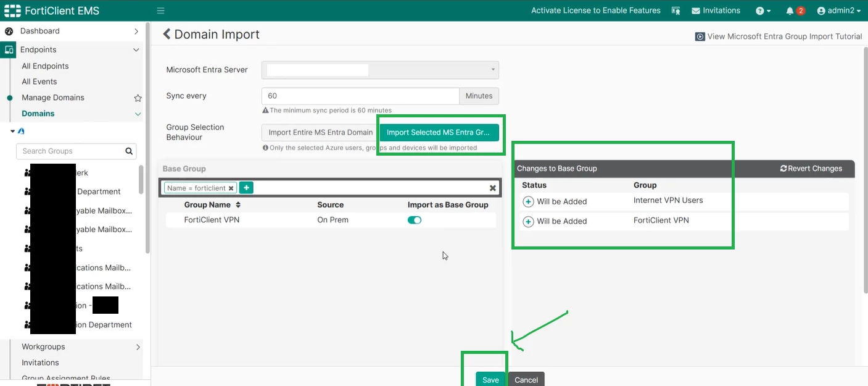Screen dimensions: 868x386
Task: Open Invitations in the sidebar
Action: pos(40,363)
